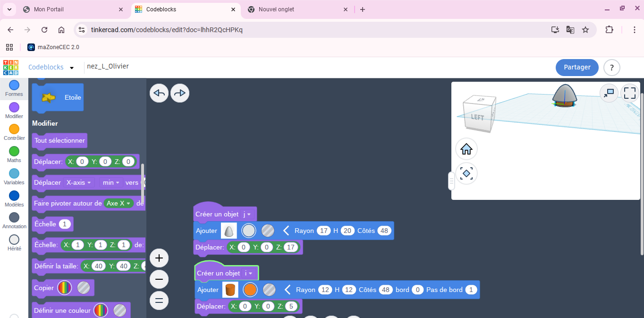This screenshot has width=644, height=318.
Task: Click the fit-all-in-view icon
Action: tap(466, 173)
